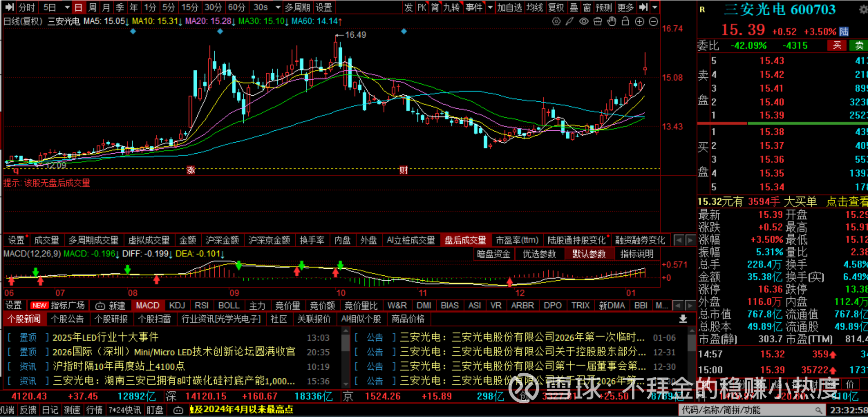Select daily 日 K-line period
The image size is (868, 417).
78,7
